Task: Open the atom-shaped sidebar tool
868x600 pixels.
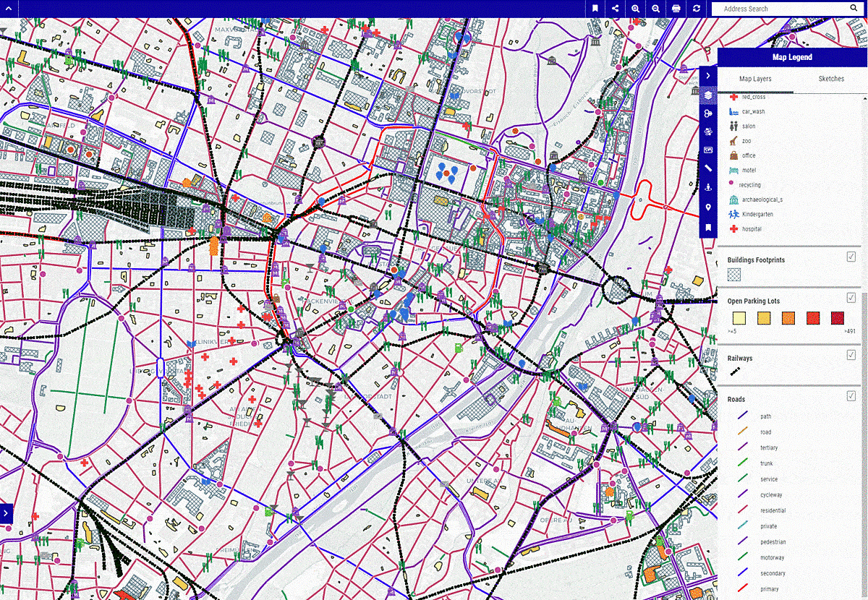Action: [x=708, y=132]
